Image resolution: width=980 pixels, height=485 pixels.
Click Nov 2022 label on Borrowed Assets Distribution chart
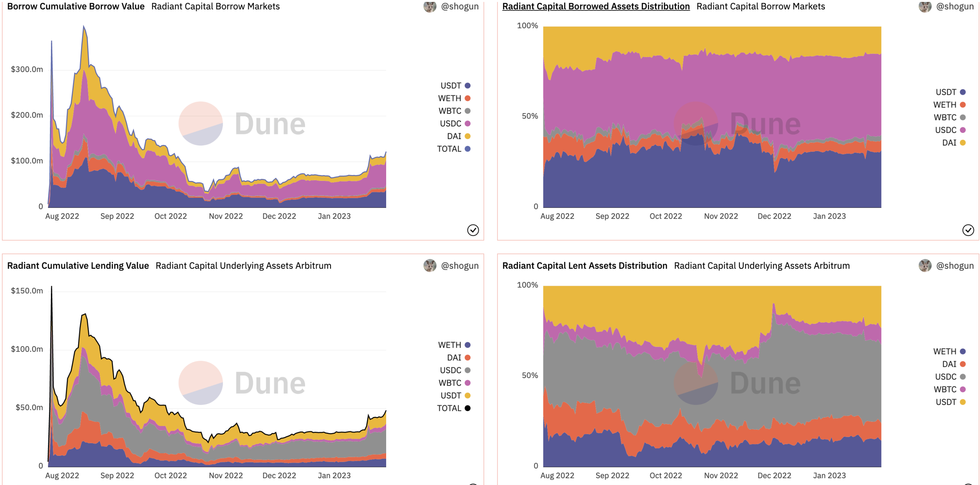tap(721, 216)
